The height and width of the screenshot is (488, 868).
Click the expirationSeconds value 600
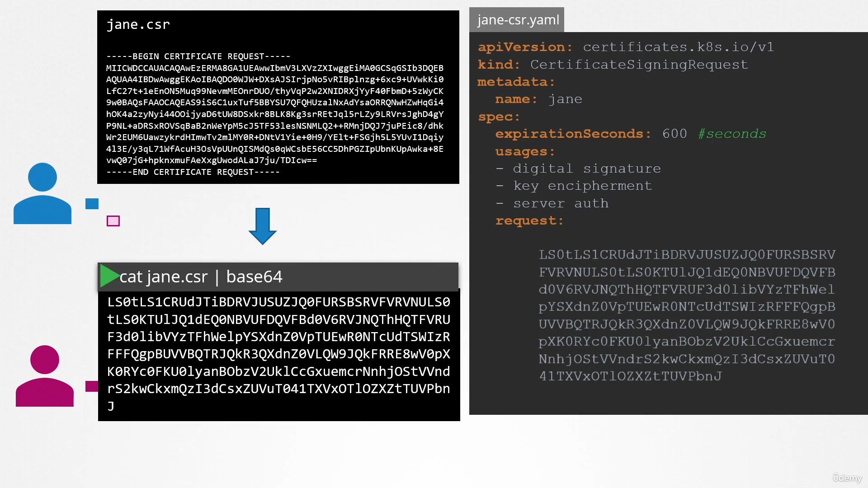675,134
